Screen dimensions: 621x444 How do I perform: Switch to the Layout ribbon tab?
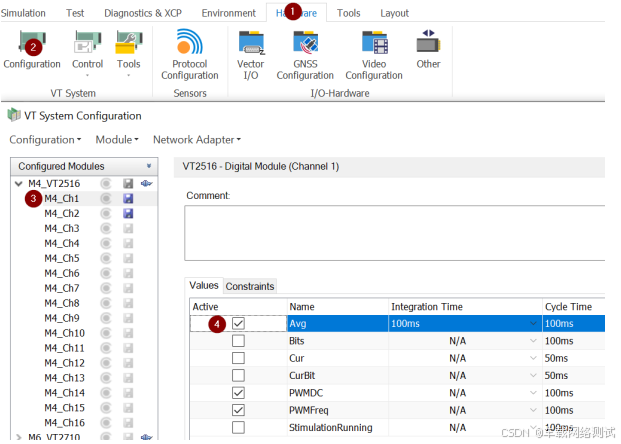[394, 13]
